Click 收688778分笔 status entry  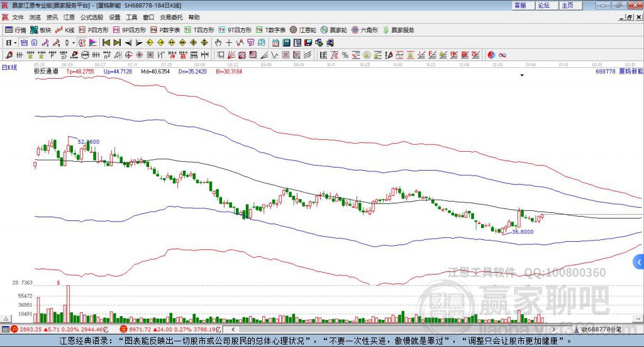point(598,329)
